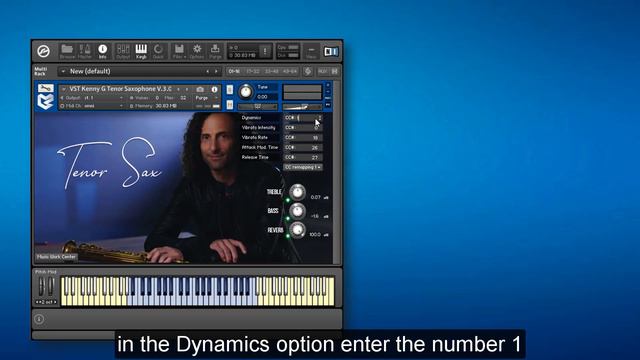Select the 33-48 rack page tab
The width and height of the screenshot is (640, 360).
click(271, 71)
